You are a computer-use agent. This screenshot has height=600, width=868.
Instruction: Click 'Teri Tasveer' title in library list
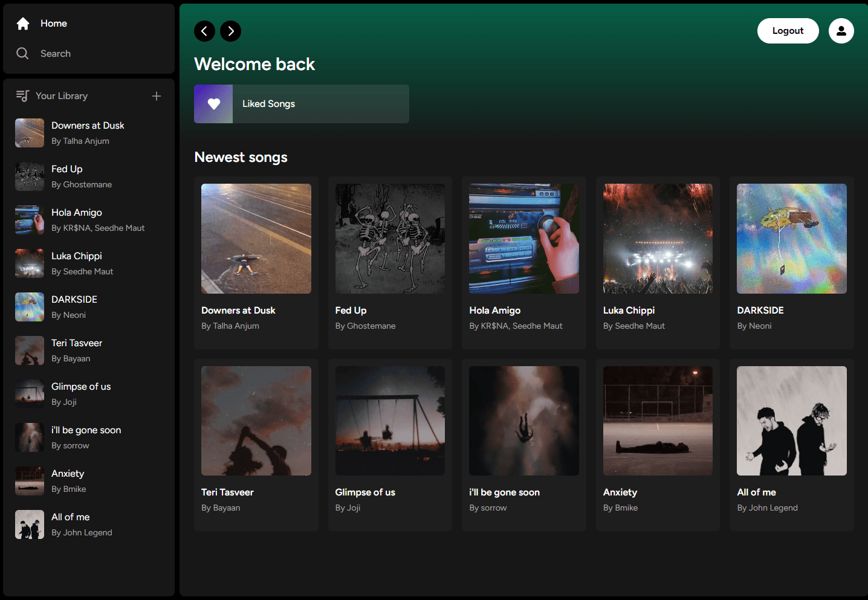(77, 343)
